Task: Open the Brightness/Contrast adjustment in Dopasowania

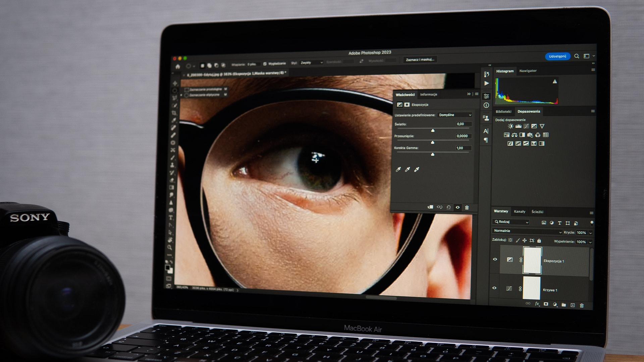Action: 511,126
